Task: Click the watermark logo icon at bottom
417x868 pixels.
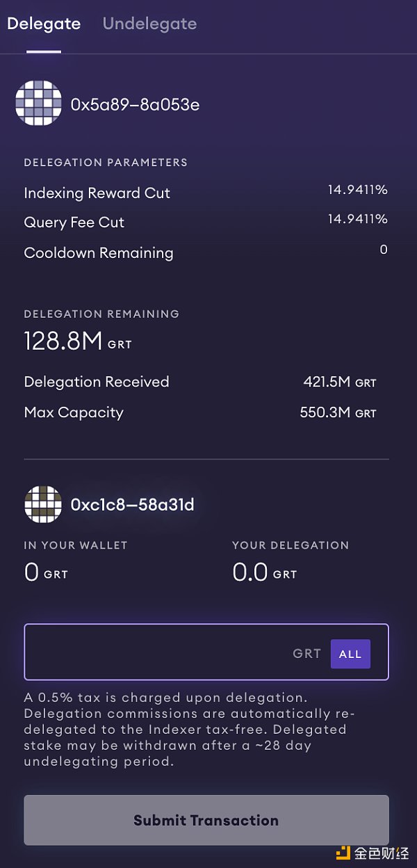Action: click(x=343, y=854)
